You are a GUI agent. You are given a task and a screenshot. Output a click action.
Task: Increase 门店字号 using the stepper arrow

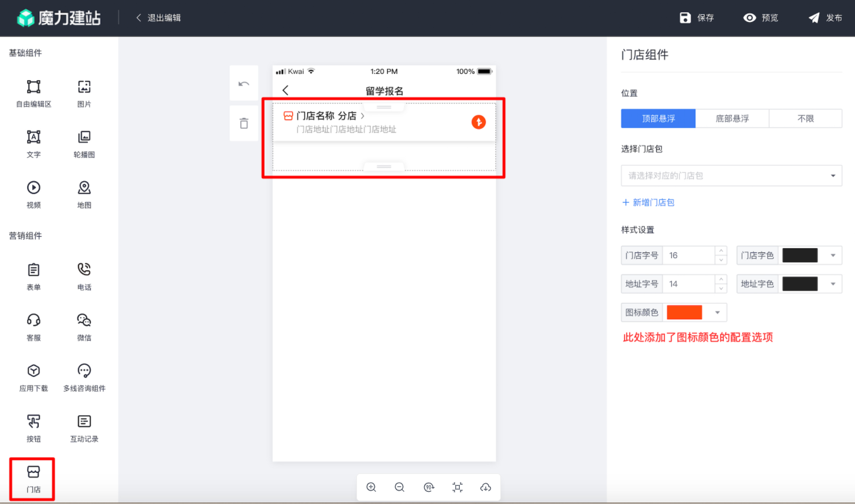tap(721, 251)
